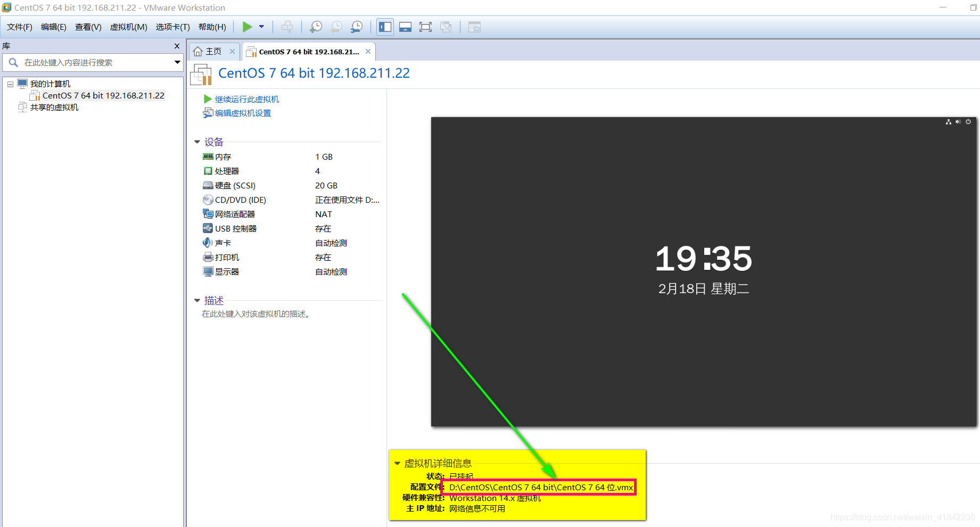Viewport: 980px width, 527px height.
Task: Open the library search dropdown arrow
Action: tap(177, 62)
